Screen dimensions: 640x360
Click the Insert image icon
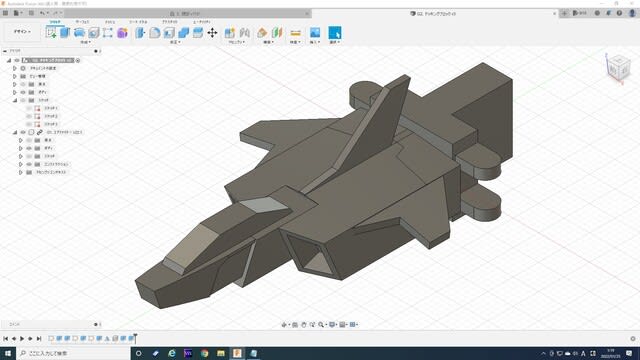coord(315,33)
